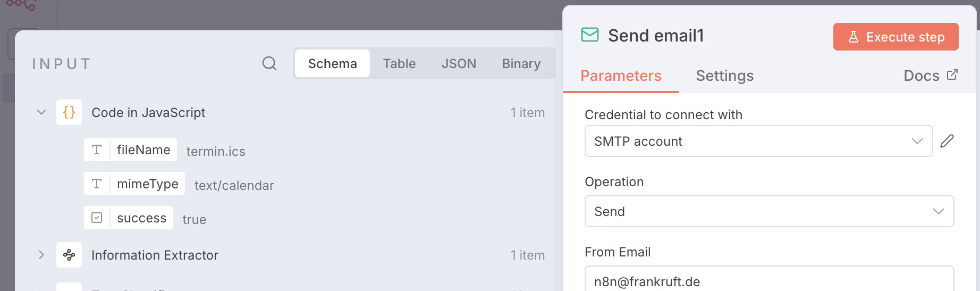Open the Docs external link

[x=930, y=76]
